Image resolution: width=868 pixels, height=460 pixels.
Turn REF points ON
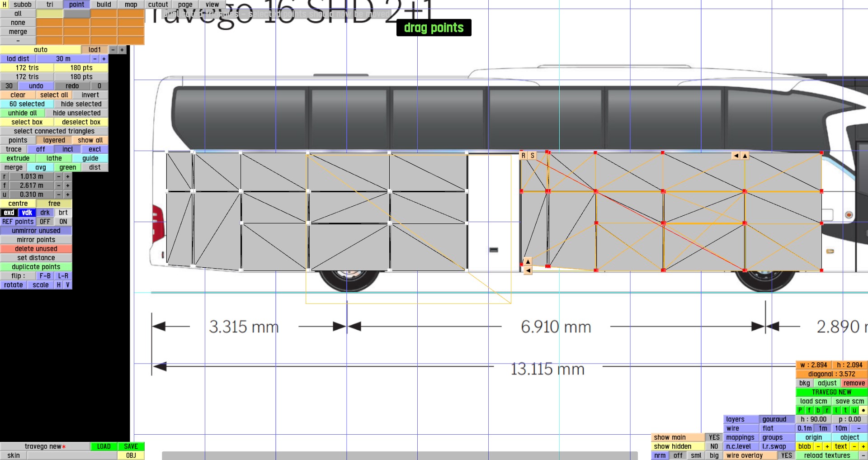[x=63, y=222]
